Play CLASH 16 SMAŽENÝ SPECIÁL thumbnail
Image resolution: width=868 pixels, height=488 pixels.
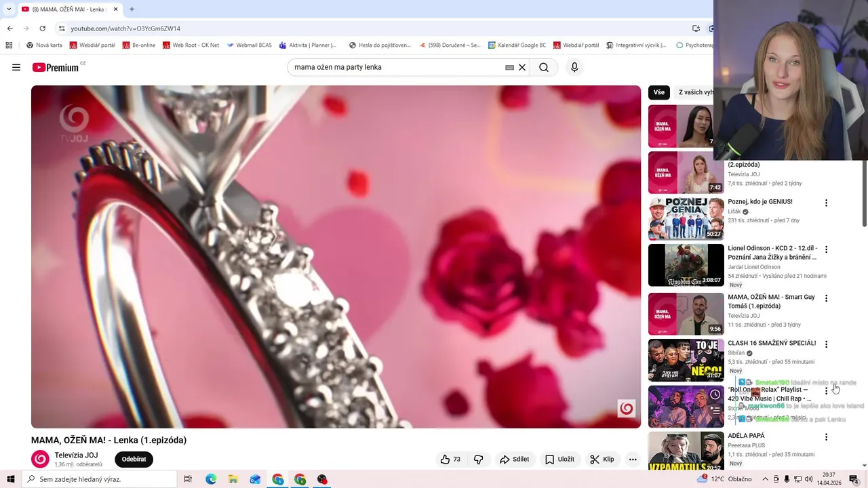pyautogui.click(x=686, y=360)
